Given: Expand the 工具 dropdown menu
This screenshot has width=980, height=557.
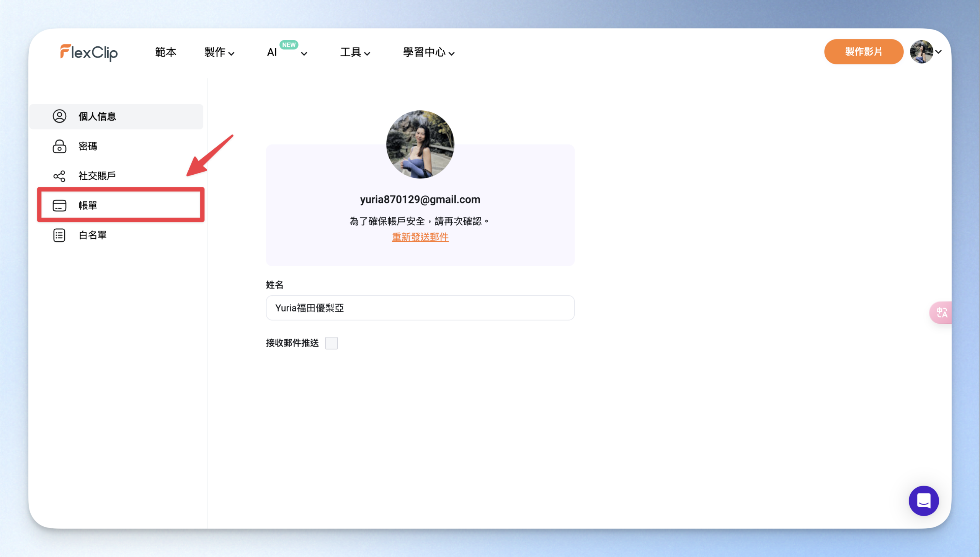Looking at the screenshot, I should tap(355, 52).
